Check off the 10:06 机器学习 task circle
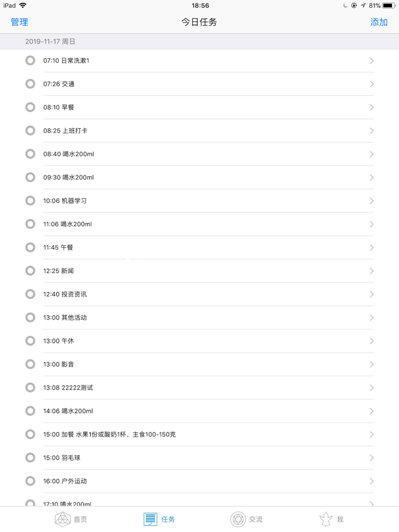The image size is (399, 532). click(30, 200)
